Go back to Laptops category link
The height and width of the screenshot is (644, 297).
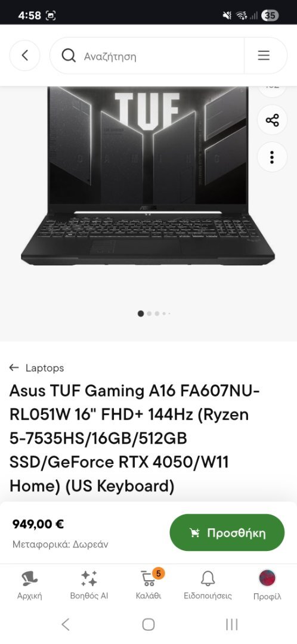coord(37,368)
